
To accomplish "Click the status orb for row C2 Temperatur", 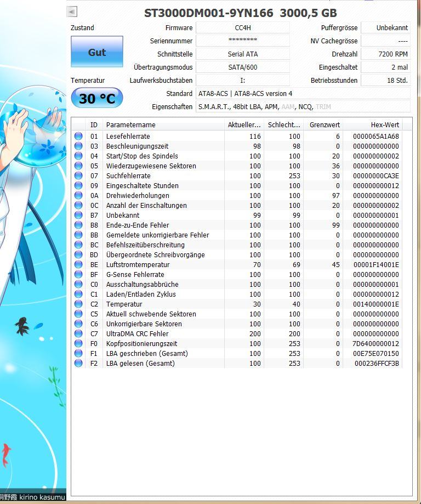I will 78,304.
